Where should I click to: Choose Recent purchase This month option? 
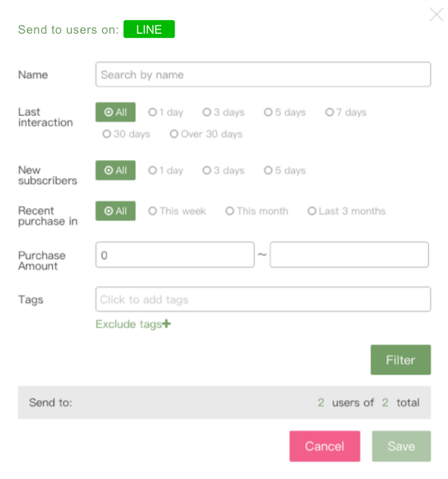256,211
